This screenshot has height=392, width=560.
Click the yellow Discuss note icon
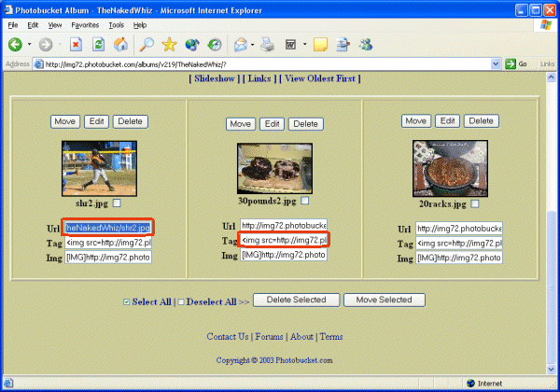click(x=320, y=45)
